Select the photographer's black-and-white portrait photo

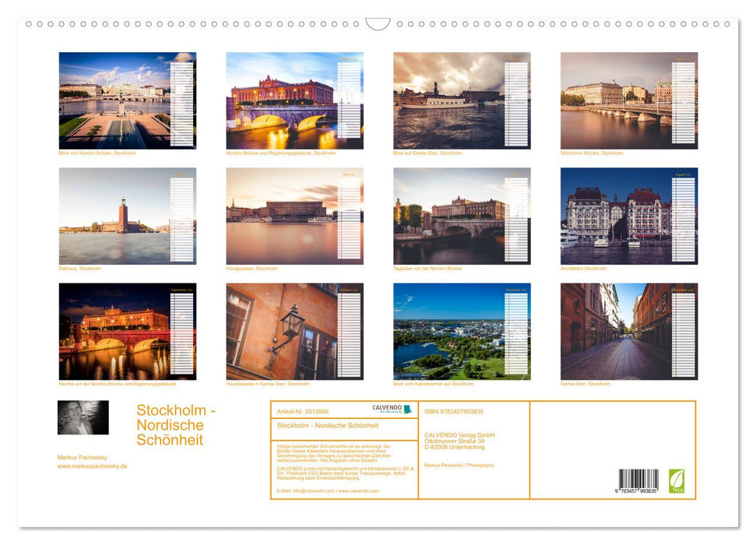(84, 417)
